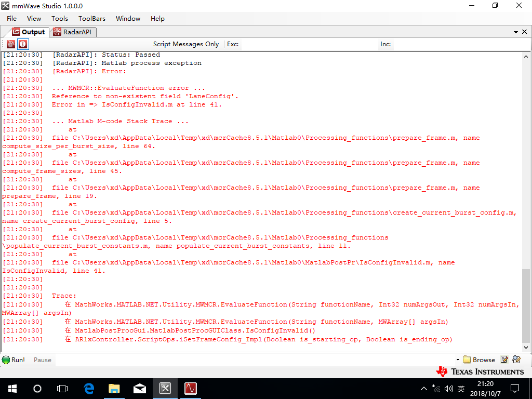The image size is (532, 399).
Task: Open the Tools menu
Action: pyautogui.click(x=60, y=19)
